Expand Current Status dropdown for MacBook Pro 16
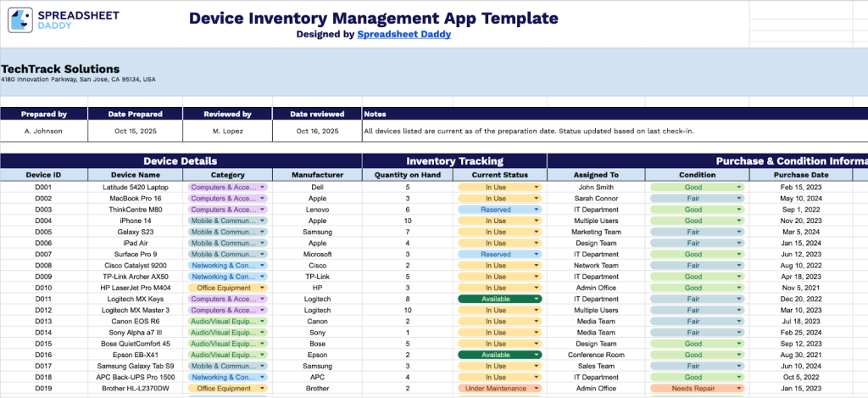Screen dimensions: 868x398 pyautogui.click(x=536, y=198)
